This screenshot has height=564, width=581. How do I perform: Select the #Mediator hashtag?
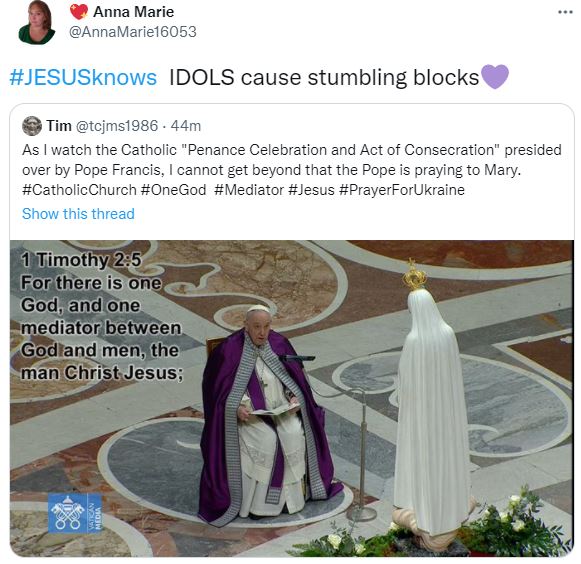click(x=249, y=190)
